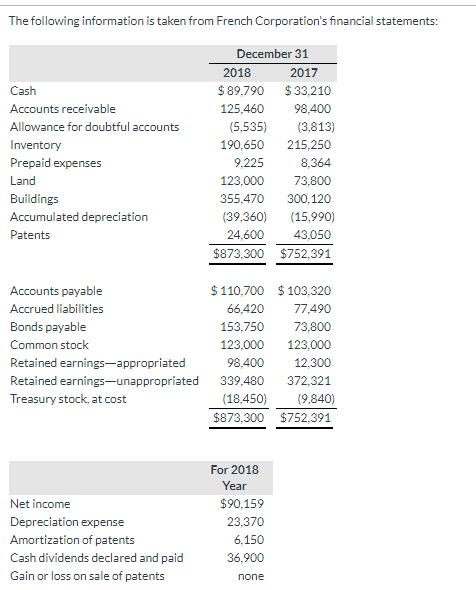
Task: Click the 2017 column header
Action: click(x=304, y=73)
